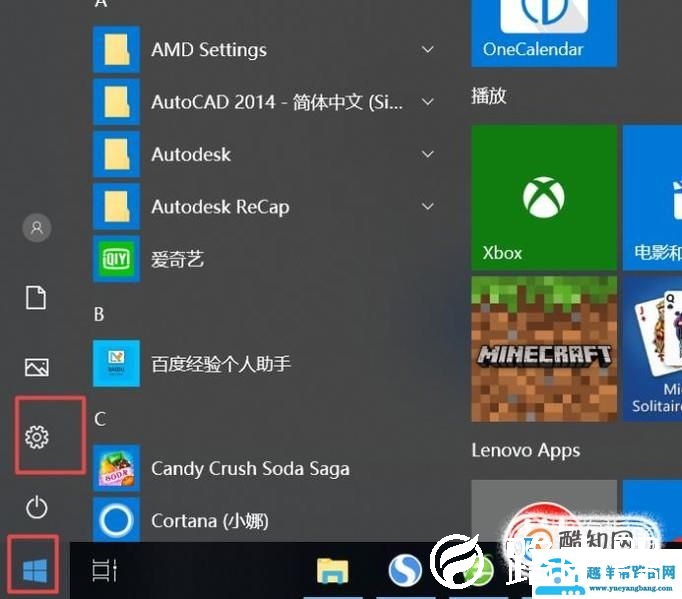This screenshot has width=682, height=599.
Task: Select the Cortana (小娜) label
Action: pos(210,521)
